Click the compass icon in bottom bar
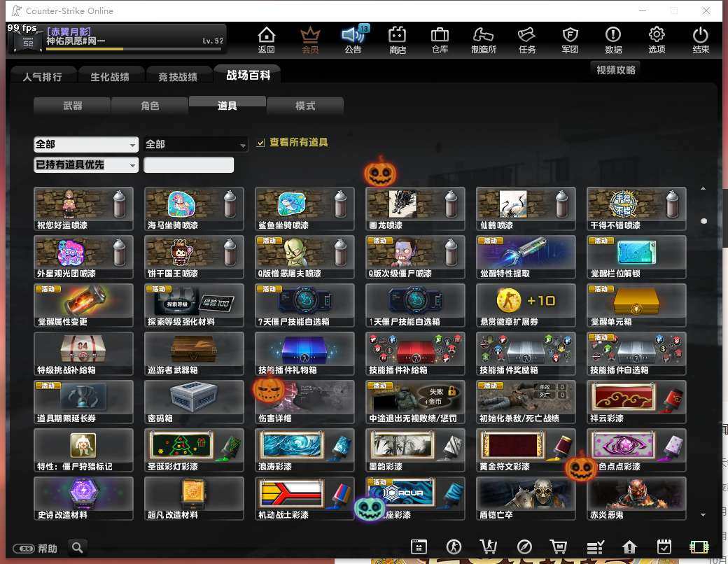This screenshot has height=564, width=728. click(524, 547)
